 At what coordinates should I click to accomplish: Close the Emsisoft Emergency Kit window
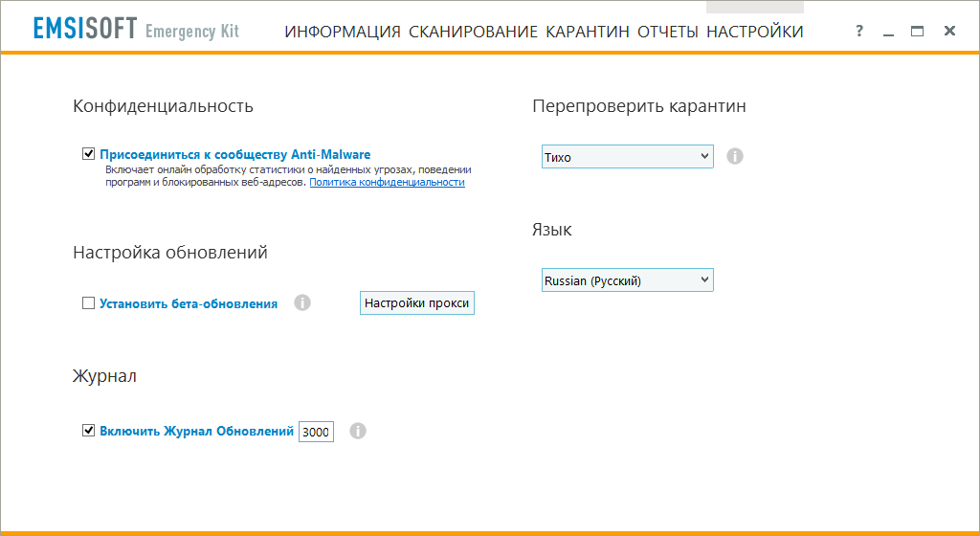(x=950, y=31)
